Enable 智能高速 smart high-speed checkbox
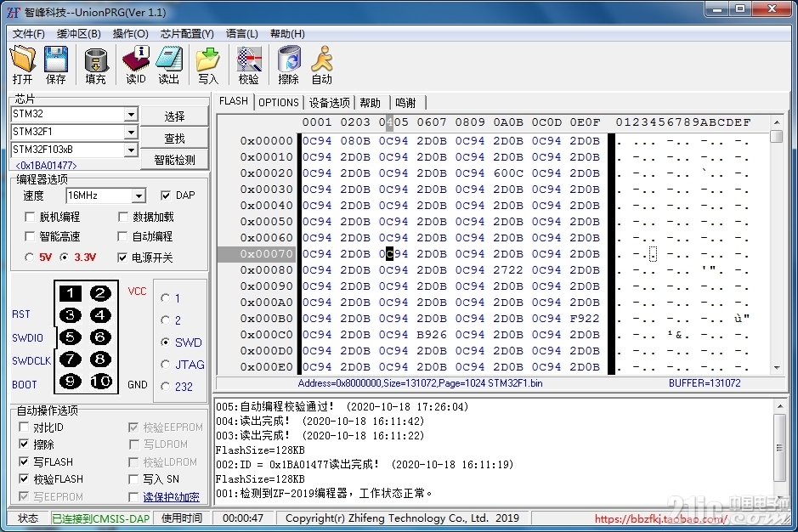The width and height of the screenshot is (798, 532). 30,237
